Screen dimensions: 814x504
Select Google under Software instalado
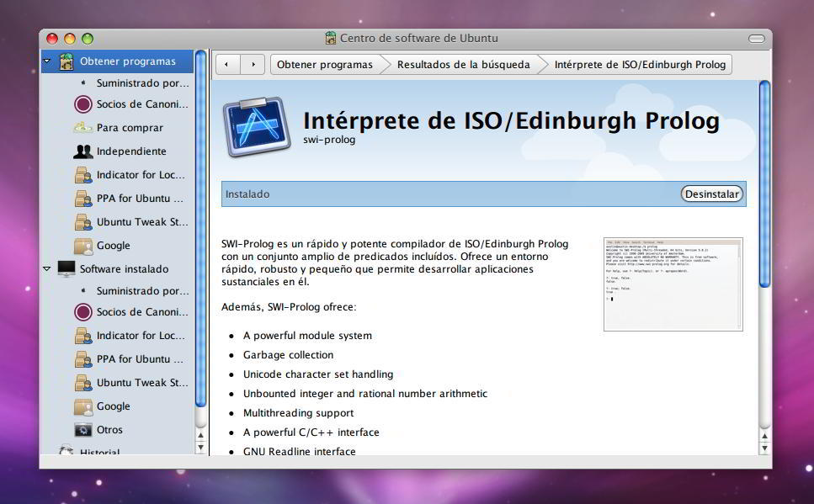coord(113,406)
